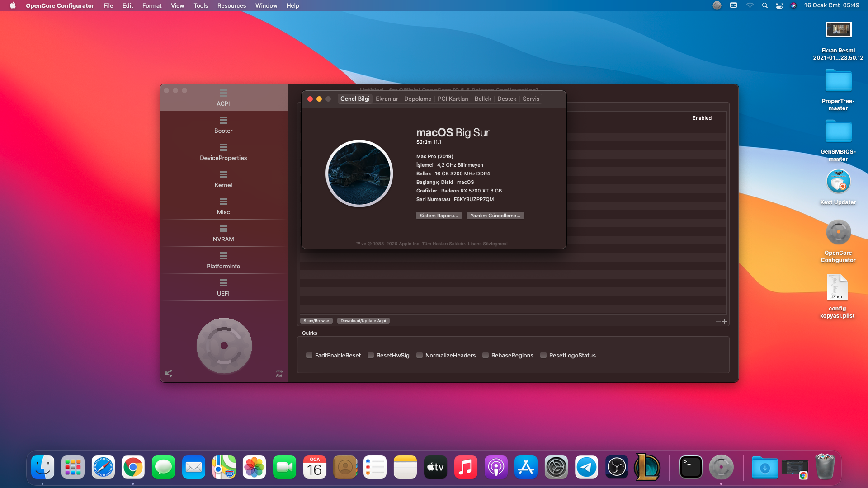Open the Tools menu
Screen dimensions: 868x488
point(201,5)
